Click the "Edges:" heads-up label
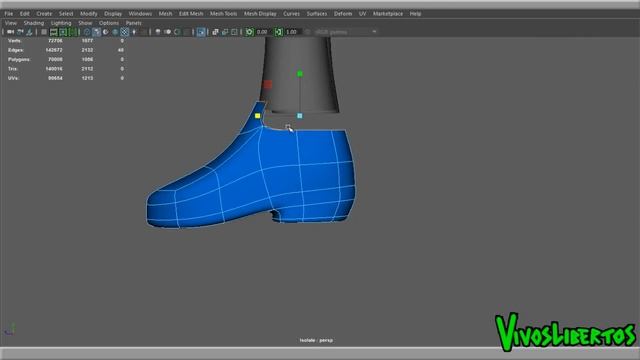Viewport: 640px width, 360px height. tap(16, 50)
